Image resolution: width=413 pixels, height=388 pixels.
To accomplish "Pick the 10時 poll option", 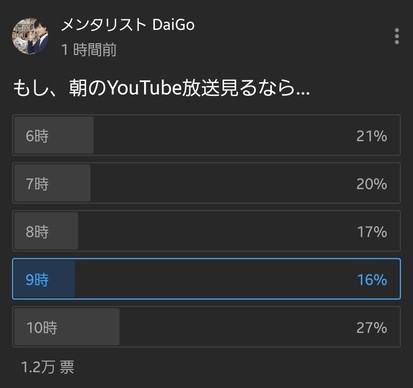I will (x=206, y=327).
